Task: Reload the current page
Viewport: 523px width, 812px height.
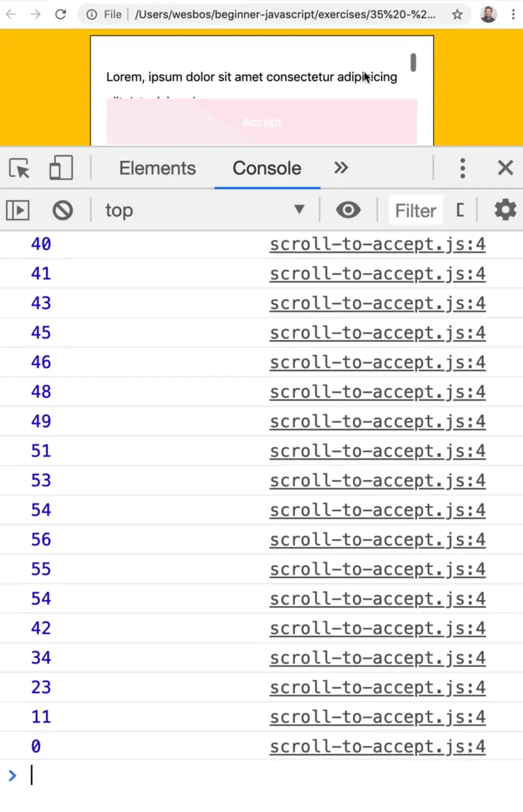Action: pos(60,14)
